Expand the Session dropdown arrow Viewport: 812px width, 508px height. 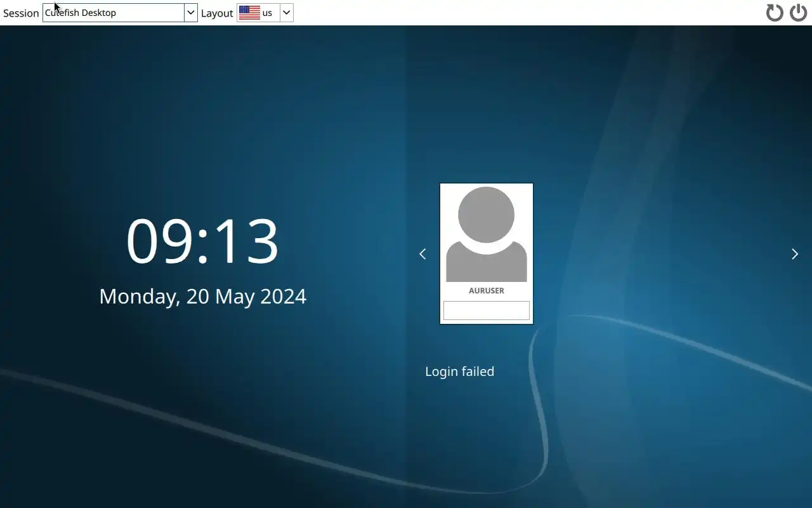click(x=190, y=13)
